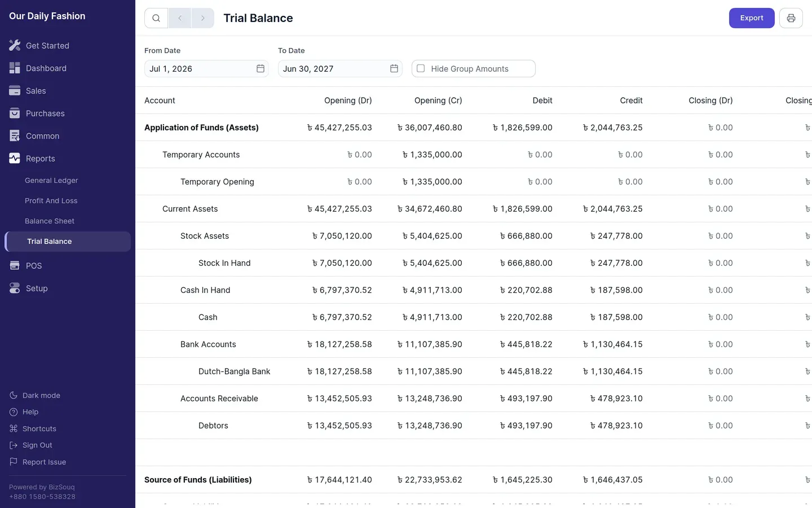Click the search magnifier icon
812x508 pixels.
156,18
